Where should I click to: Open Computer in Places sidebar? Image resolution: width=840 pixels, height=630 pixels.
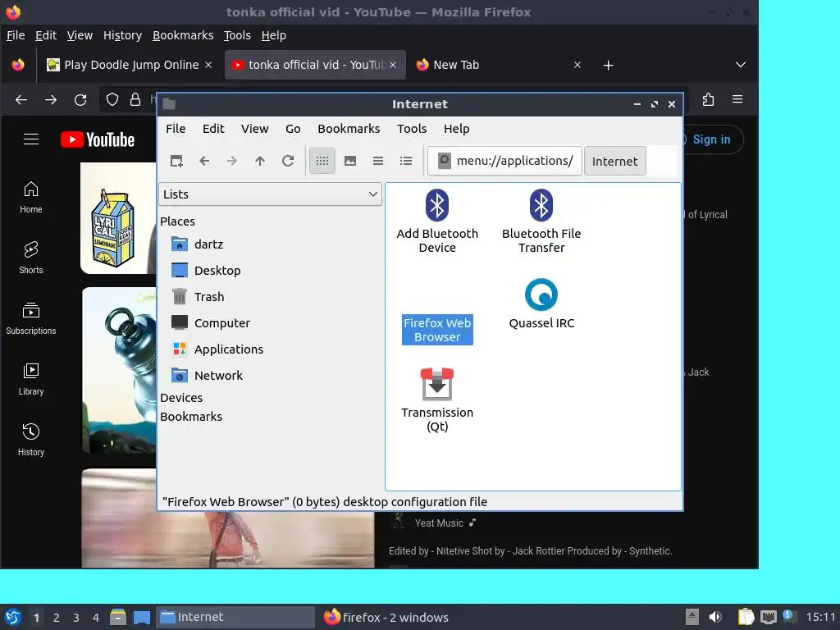tap(211, 323)
